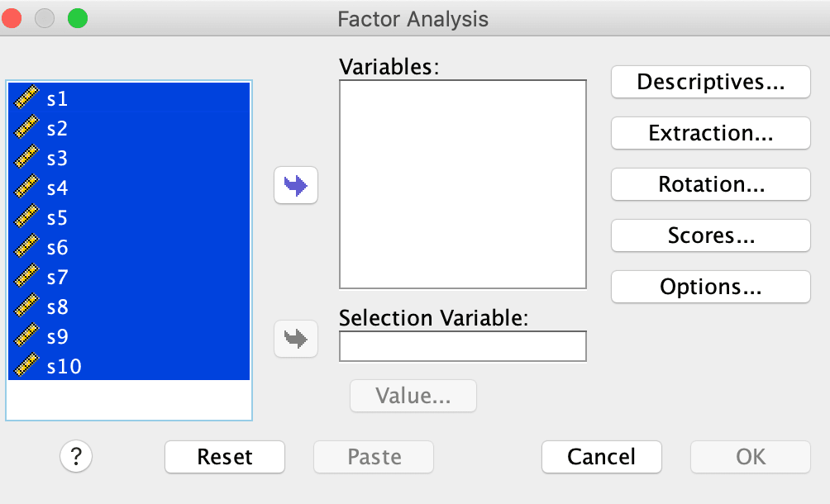830x504 pixels.
Task: Click the empty Variables list box
Action: click(x=463, y=184)
